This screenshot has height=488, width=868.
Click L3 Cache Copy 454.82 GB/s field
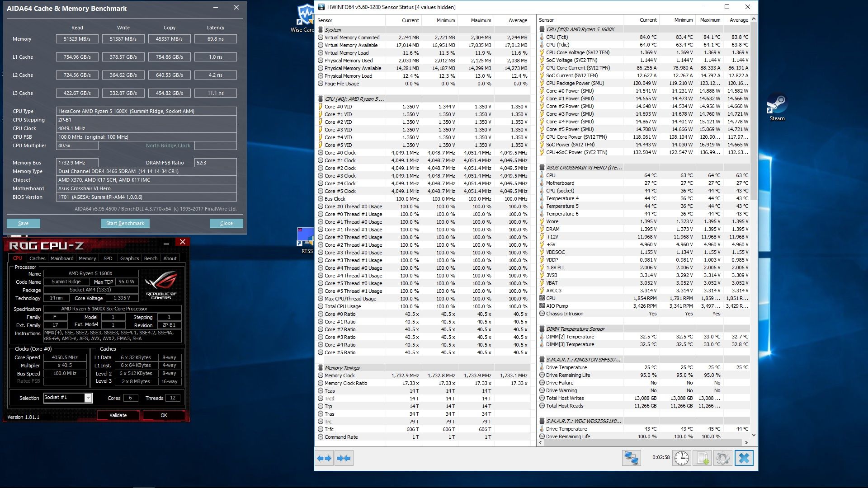[x=170, y=93]
